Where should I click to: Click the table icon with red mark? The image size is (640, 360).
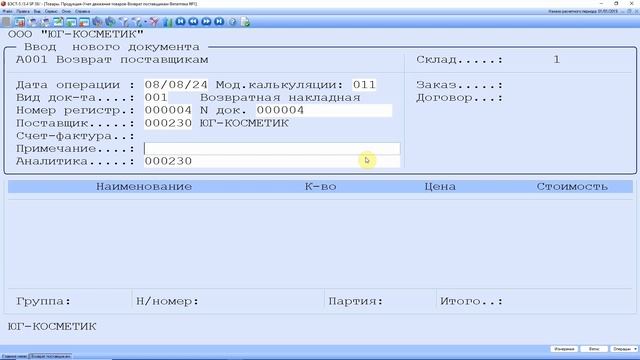pyautogui.click(x=19, y=22)
